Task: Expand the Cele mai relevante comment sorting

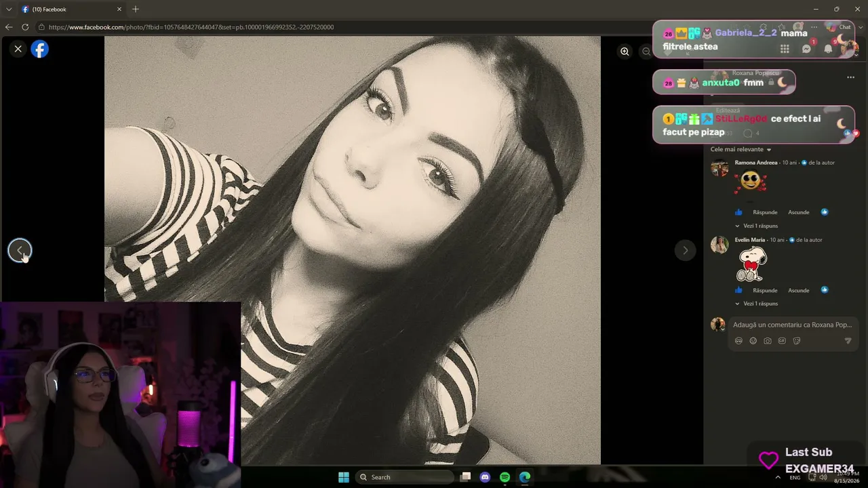Action: pos(741,149)
